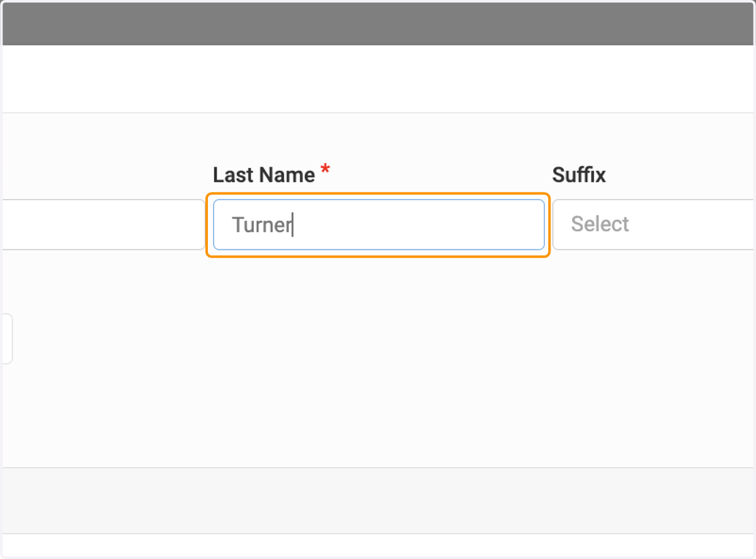Click the empty form area below the Last Name field
Image resolution: width=756 pixels, height=559 pixels.
point(378,359)
